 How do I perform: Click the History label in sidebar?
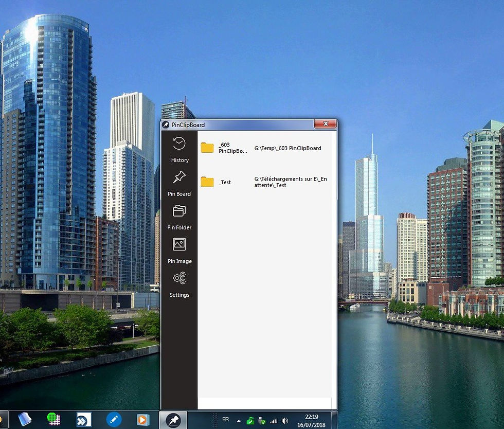179,160
